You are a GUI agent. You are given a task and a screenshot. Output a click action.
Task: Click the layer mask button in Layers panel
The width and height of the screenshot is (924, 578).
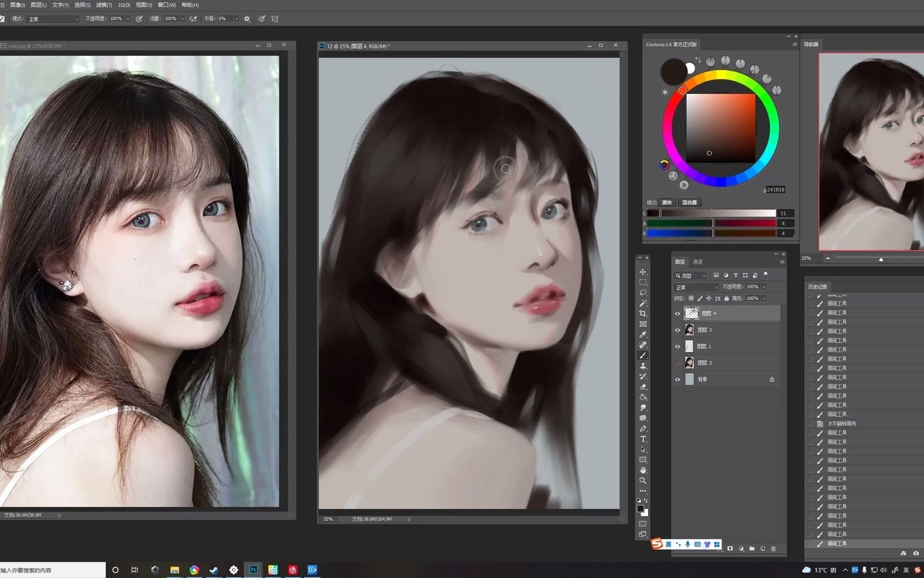[x=730, y=549]
